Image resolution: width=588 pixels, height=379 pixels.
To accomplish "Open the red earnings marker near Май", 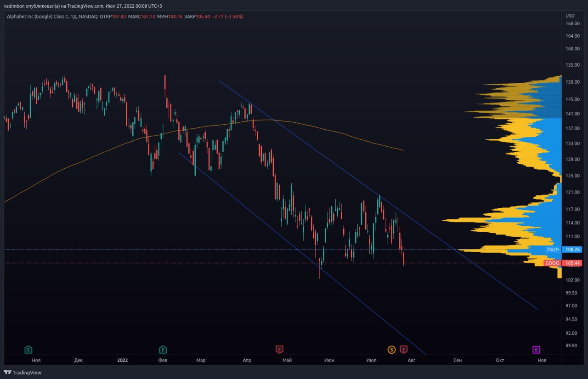I will [x=279, y=350].
